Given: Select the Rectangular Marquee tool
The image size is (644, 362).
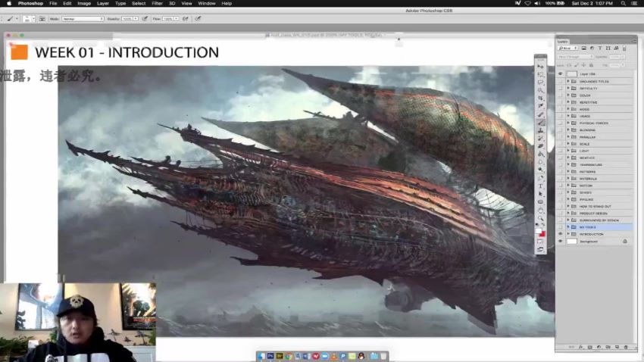Looking at the screenshot, I should click(540, 75).
